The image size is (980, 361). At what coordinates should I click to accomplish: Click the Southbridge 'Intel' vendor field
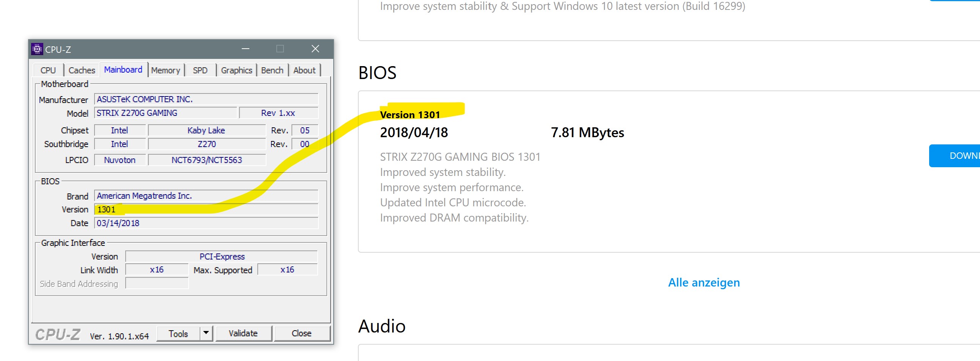(x=120, y=144)
